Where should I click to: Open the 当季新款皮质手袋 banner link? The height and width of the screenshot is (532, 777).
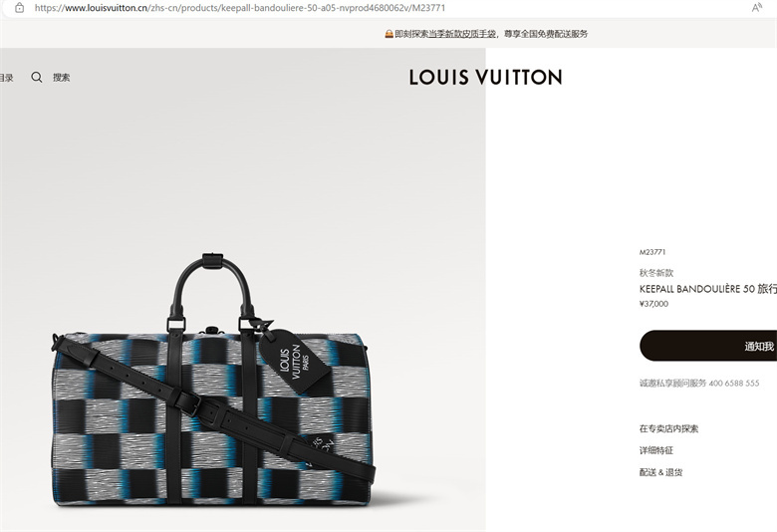(x=462, y=34)
